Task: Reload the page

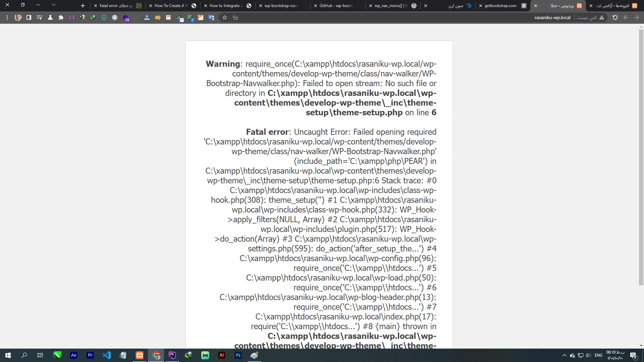Action: 615,17
